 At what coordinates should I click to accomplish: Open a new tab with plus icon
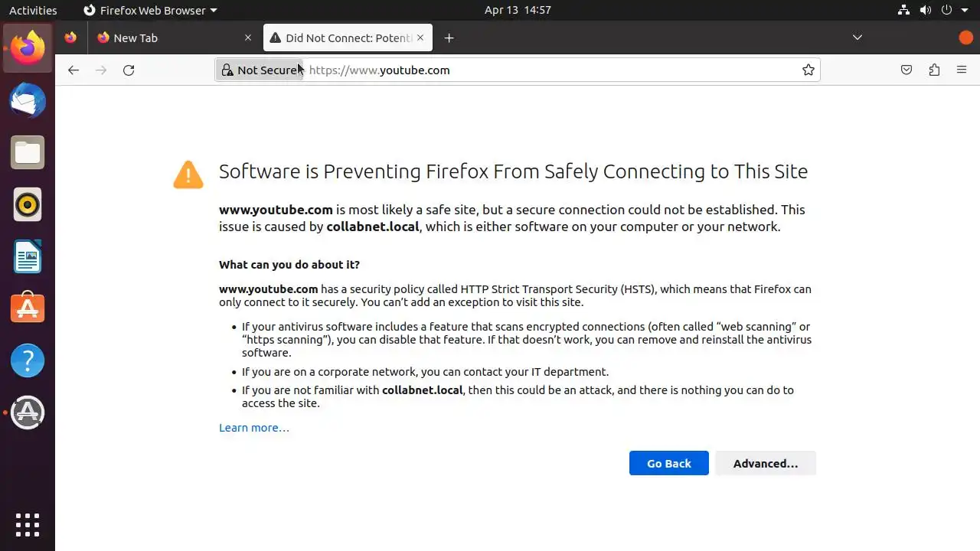[449, 37]
